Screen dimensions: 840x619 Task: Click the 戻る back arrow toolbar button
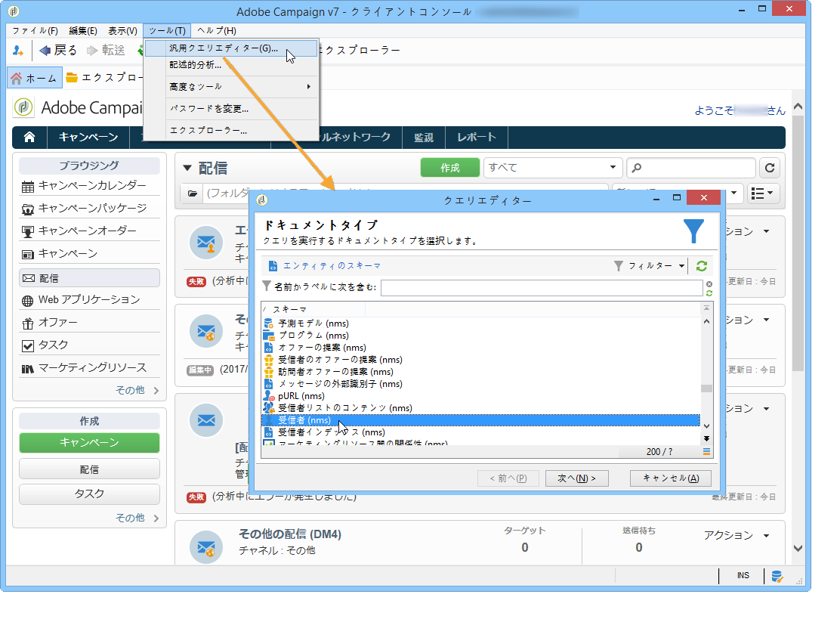[58, 51]
